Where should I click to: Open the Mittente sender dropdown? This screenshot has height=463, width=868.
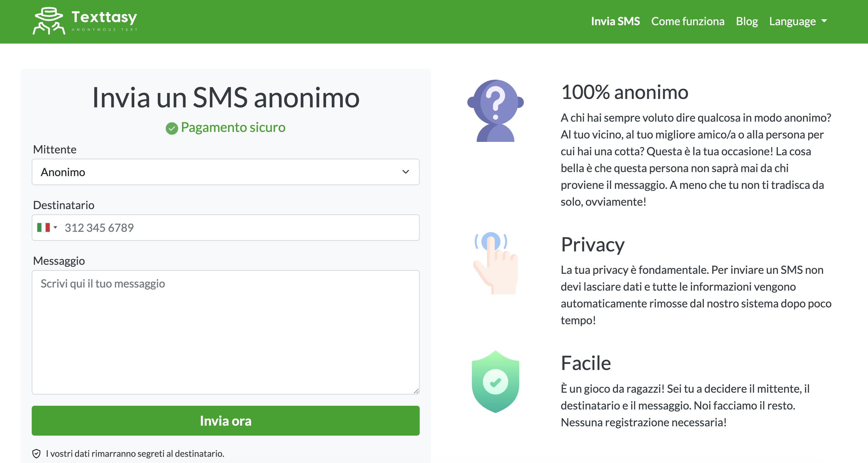click(225, 172)
